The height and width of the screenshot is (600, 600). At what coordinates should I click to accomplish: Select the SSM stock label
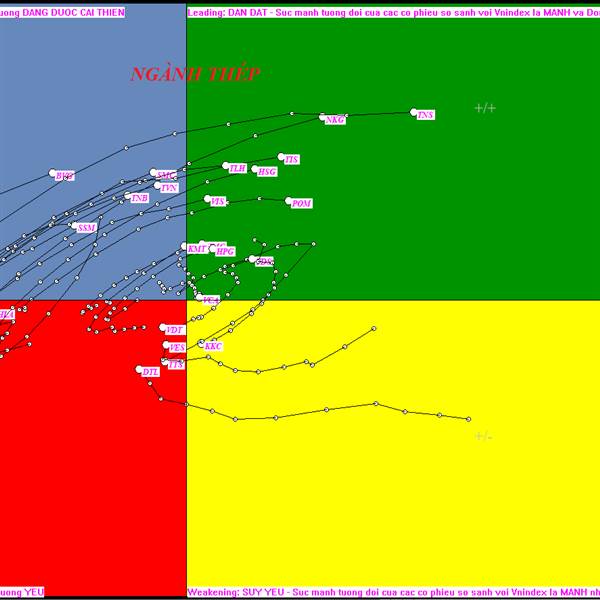coord(86,228)
